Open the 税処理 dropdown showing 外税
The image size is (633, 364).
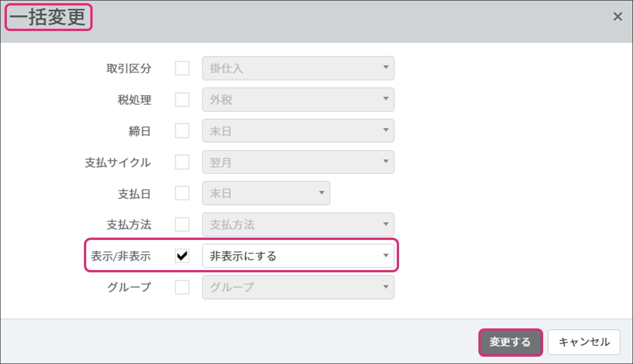[298, 100]
